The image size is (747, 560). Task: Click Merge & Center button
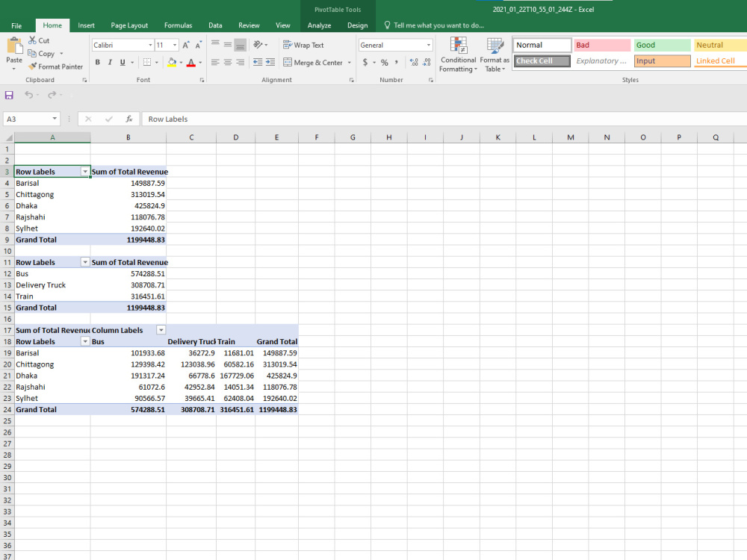[313, 63]
